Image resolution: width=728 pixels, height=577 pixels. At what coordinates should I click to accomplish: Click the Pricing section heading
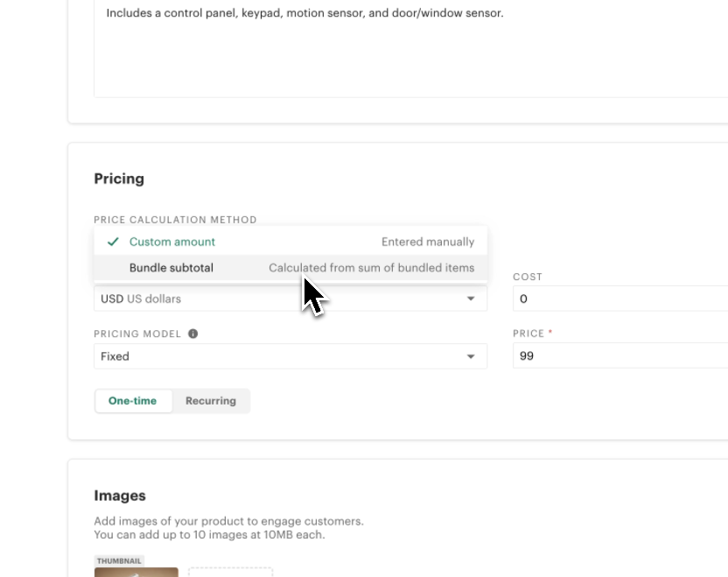tap(119, 179)
